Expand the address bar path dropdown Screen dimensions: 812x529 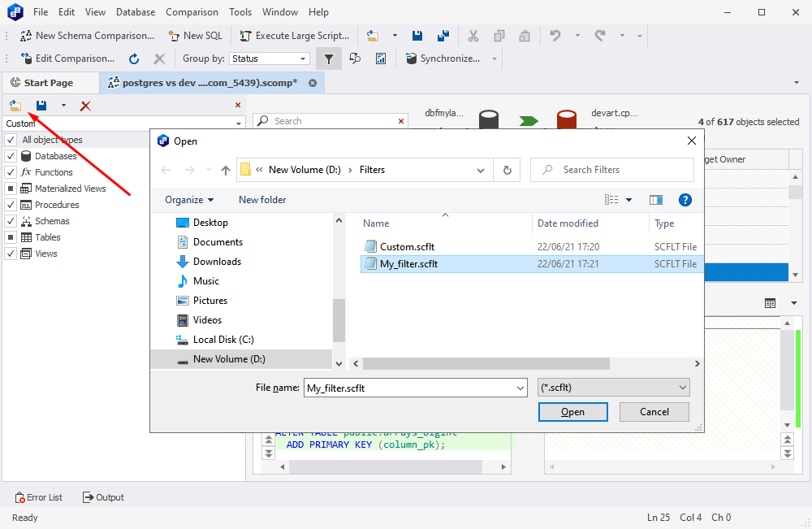(481, 170)
